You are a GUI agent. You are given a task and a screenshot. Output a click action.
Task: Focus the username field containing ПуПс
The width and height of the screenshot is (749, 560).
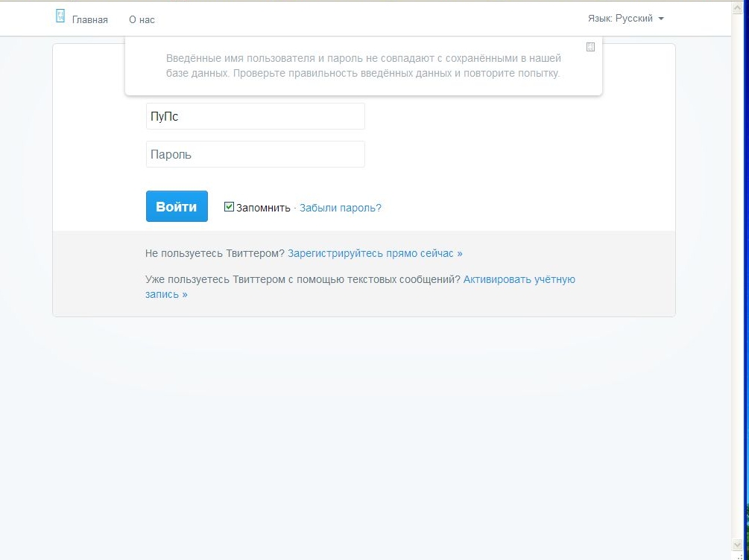click(x=255, y=116)
